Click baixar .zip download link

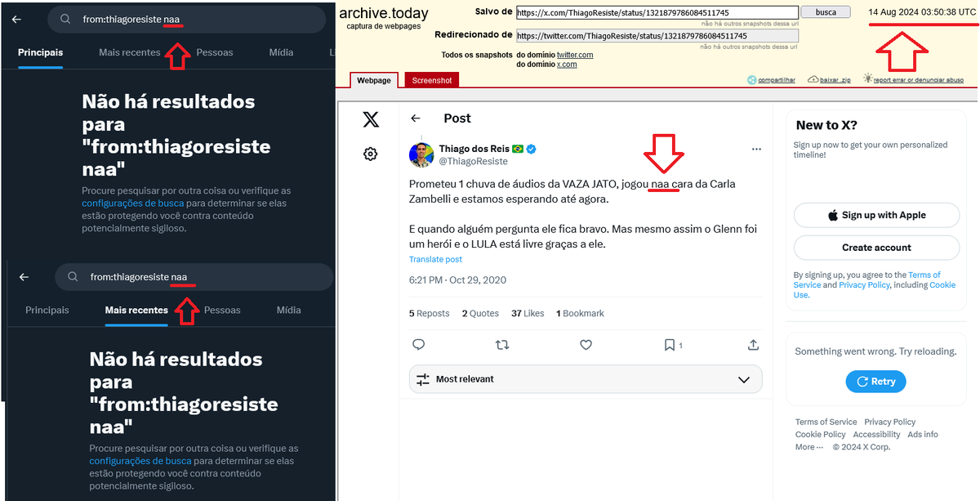[x=829, y=79]
